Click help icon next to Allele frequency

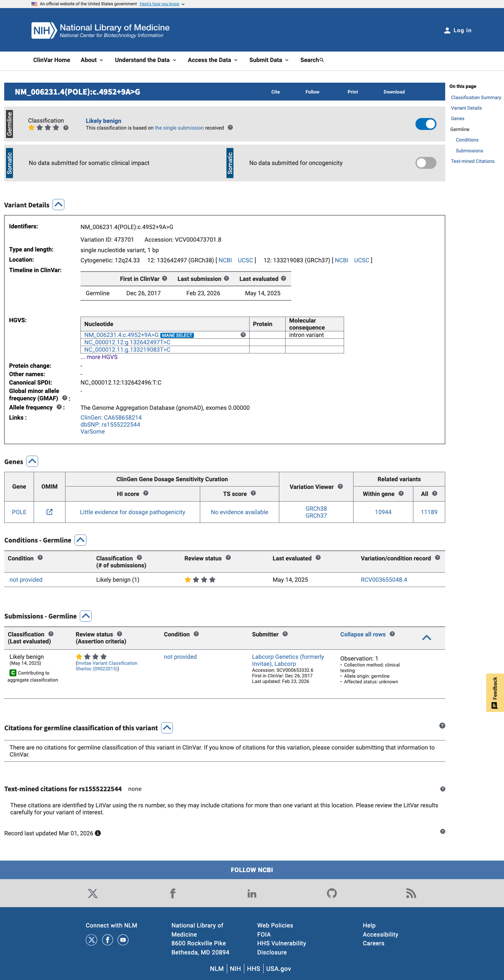[x=59, y=407]
